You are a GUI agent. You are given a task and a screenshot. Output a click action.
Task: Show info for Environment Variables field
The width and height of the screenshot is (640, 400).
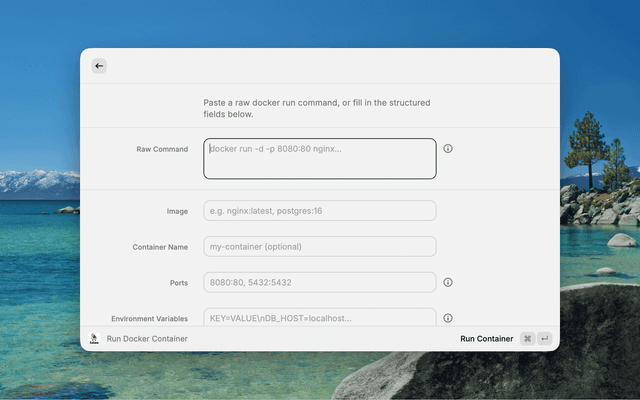click(448, 318)
